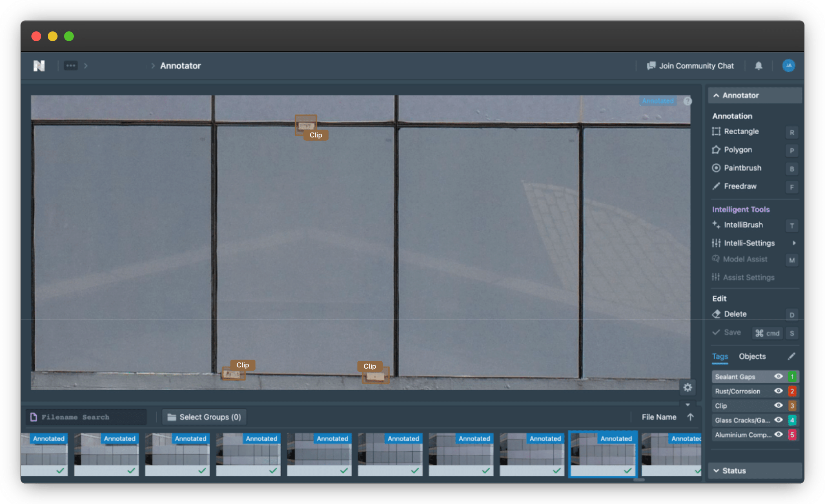Click the green count badge on Sealant Gaps
Image resolution: width=825 pixels, height=504 pixels.
tap(792, 376)
